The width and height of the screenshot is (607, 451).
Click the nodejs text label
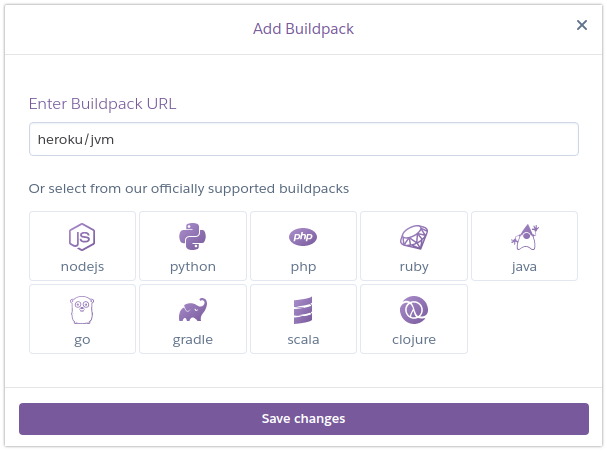click(82, 267)
